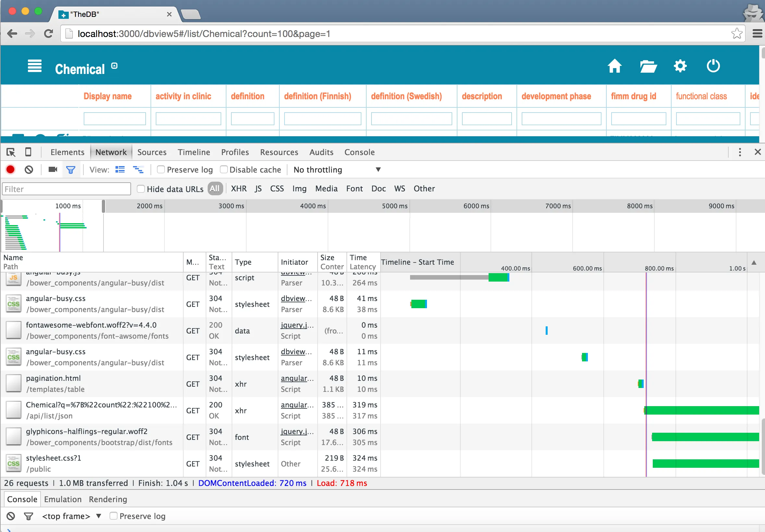
Task: Open the hamburger menu beside Chemical
Action: tap(35, 66)
